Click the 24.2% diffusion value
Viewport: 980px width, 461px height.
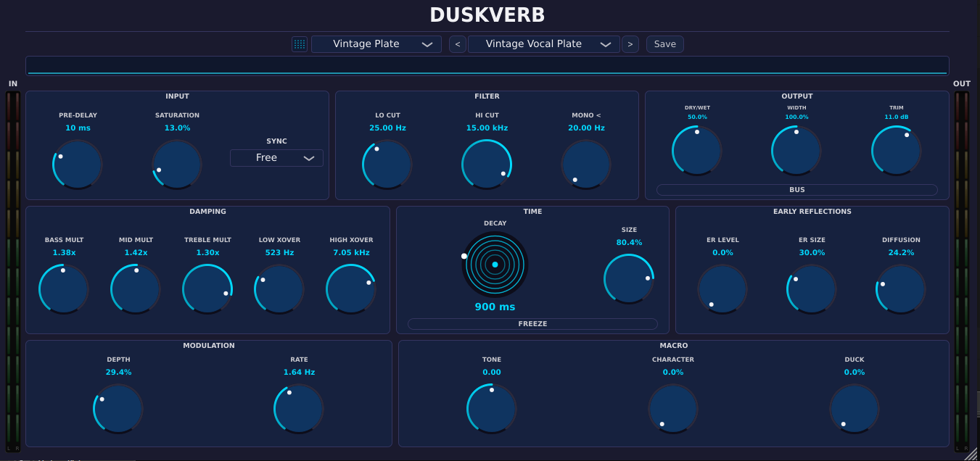point(901,252)
